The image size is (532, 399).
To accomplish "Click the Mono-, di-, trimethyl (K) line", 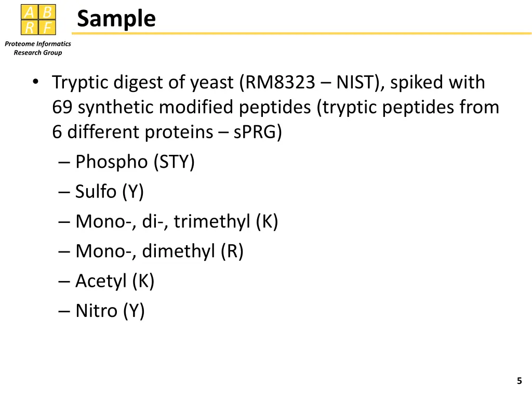I will (x=168, y=221).
